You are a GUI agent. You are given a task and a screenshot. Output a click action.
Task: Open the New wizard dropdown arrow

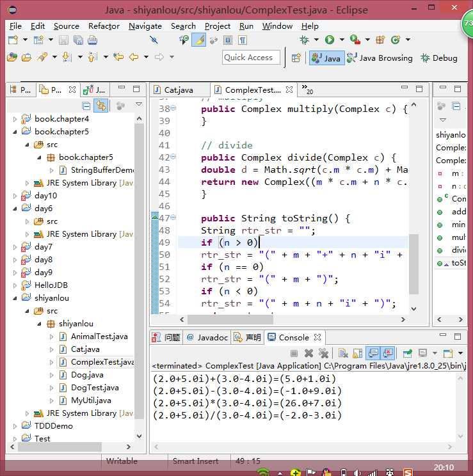[25, 40]
